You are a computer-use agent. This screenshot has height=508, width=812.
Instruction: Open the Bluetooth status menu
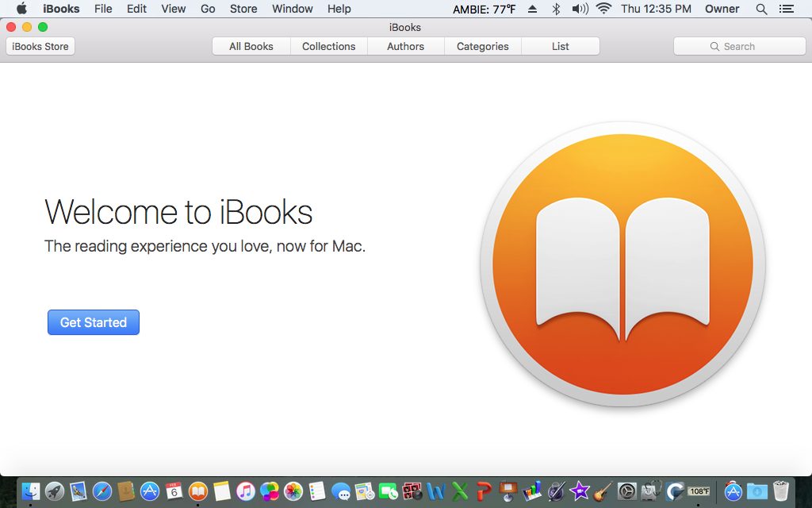coord(556,9)
